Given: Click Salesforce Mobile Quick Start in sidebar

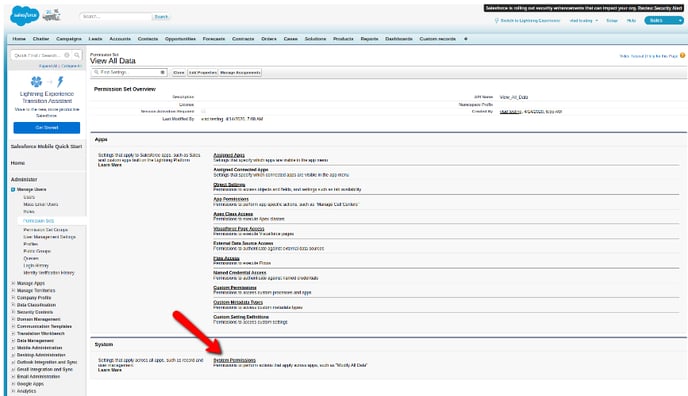Looking at the screenshot, I should pyautogui.click(x=46, y=146).
